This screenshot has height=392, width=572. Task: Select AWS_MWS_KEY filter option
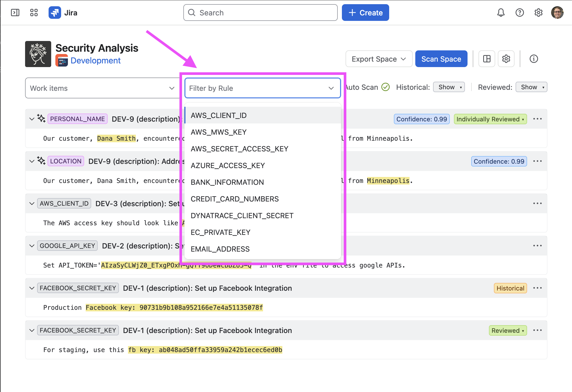tap(262, 132)
